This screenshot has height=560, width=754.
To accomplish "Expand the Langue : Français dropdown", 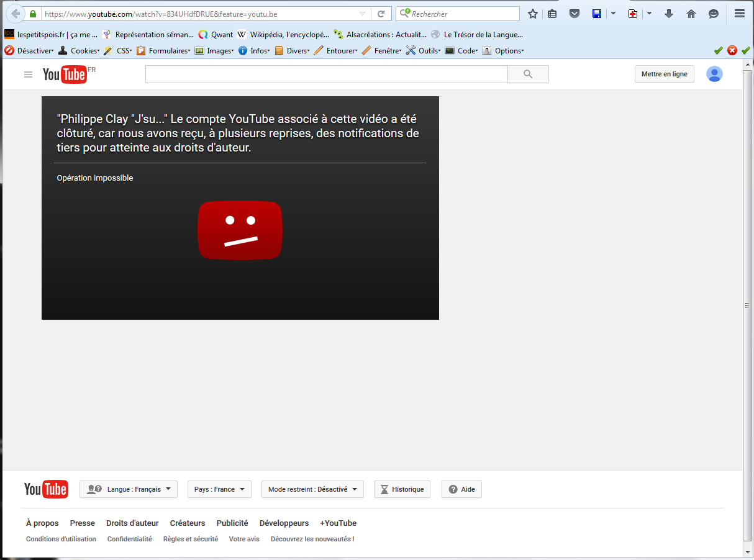I will tap(129, 489).
